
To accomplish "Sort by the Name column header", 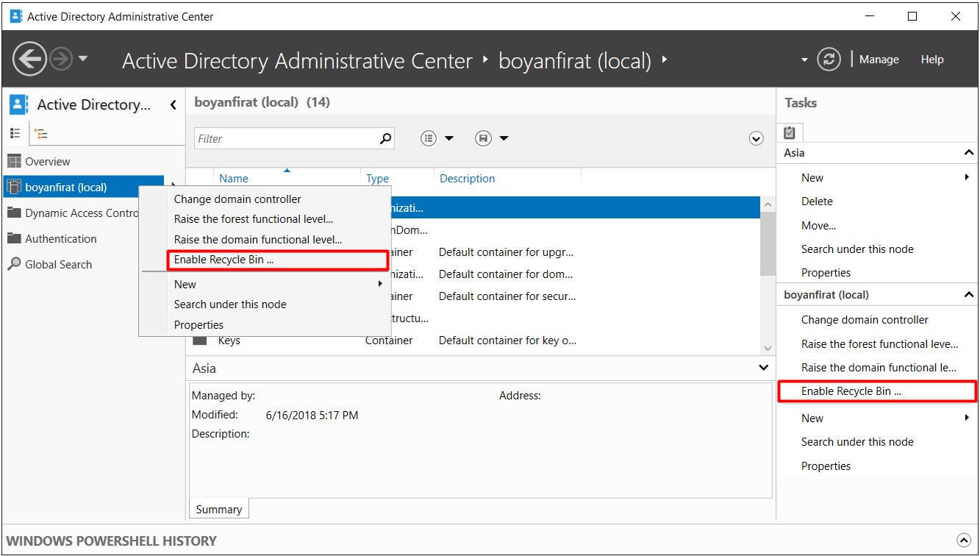I will pos(234,179).
